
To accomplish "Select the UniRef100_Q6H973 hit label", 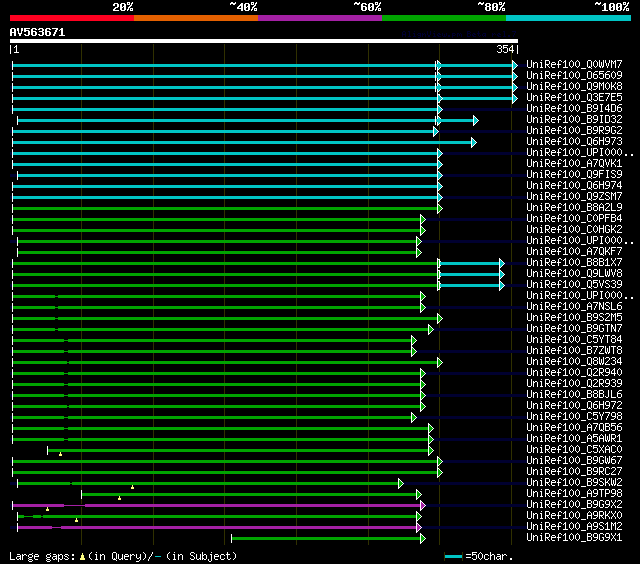I will [x=574, y=142].
